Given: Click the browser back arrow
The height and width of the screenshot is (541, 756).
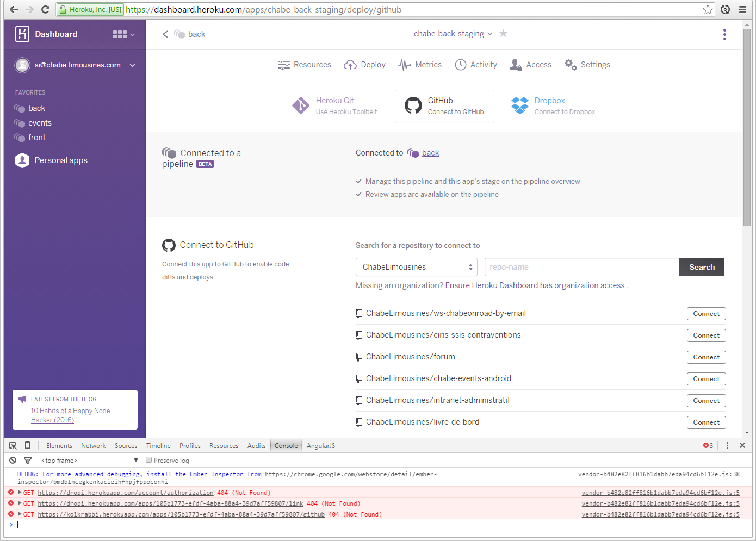Looking at the screenshot, I should (x=14, y=9).
